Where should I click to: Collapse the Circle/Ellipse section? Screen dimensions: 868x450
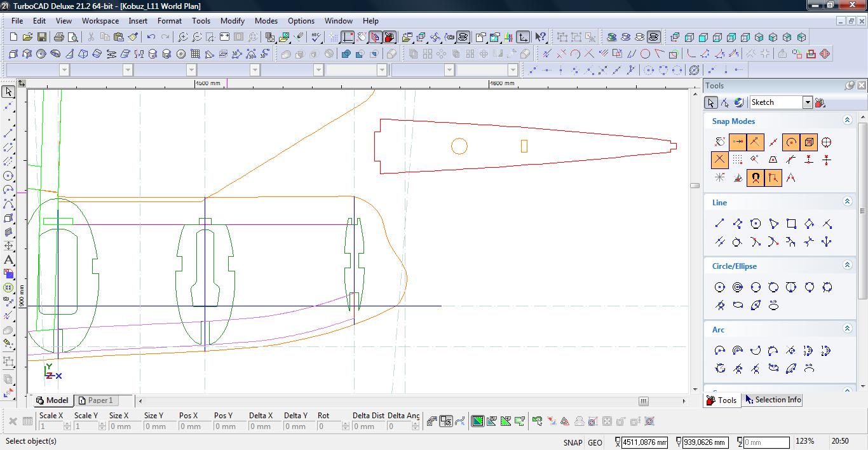pyautogui.click(x=847, y=265)
